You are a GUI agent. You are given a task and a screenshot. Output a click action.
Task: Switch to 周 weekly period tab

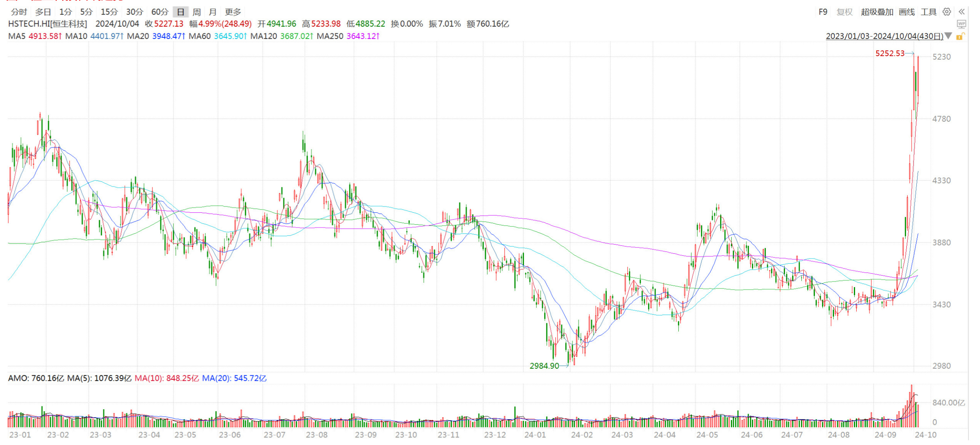click(x=197, y=12)
